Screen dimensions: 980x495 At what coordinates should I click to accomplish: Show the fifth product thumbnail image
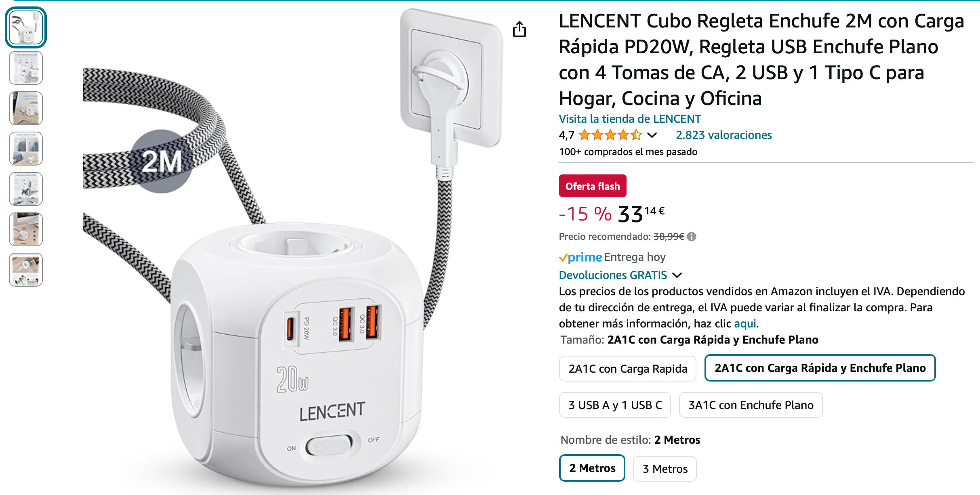coord(26,189)
